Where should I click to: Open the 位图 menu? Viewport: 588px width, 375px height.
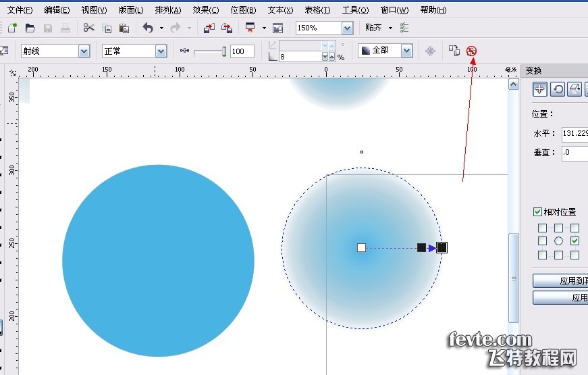tap(243, 10)
